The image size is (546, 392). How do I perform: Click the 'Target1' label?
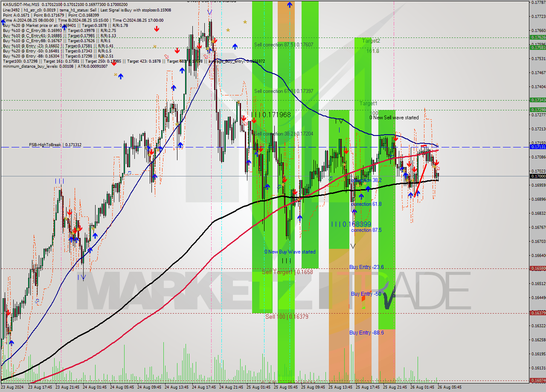click(368, 104)
